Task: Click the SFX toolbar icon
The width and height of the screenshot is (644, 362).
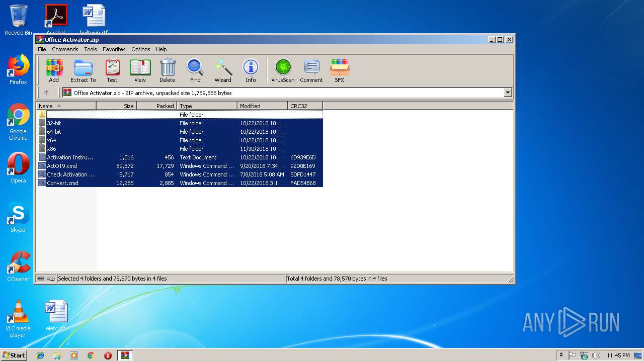Action: point(340,70)
